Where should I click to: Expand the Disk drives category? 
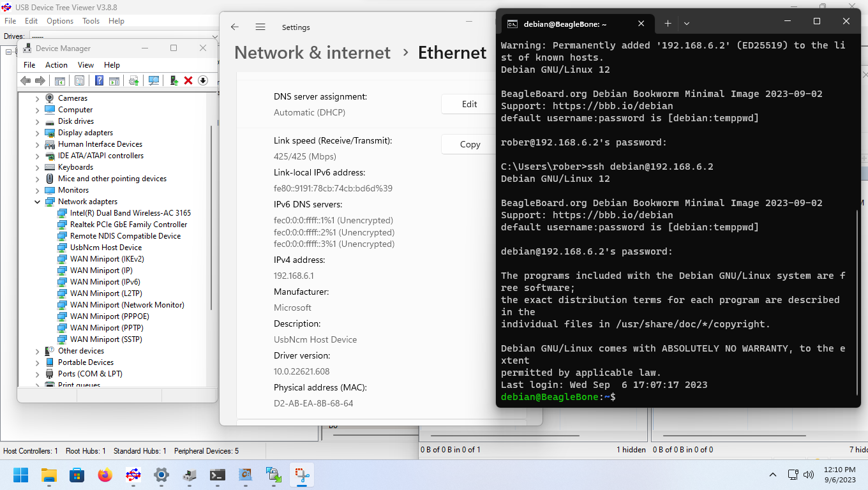(38, 121)
